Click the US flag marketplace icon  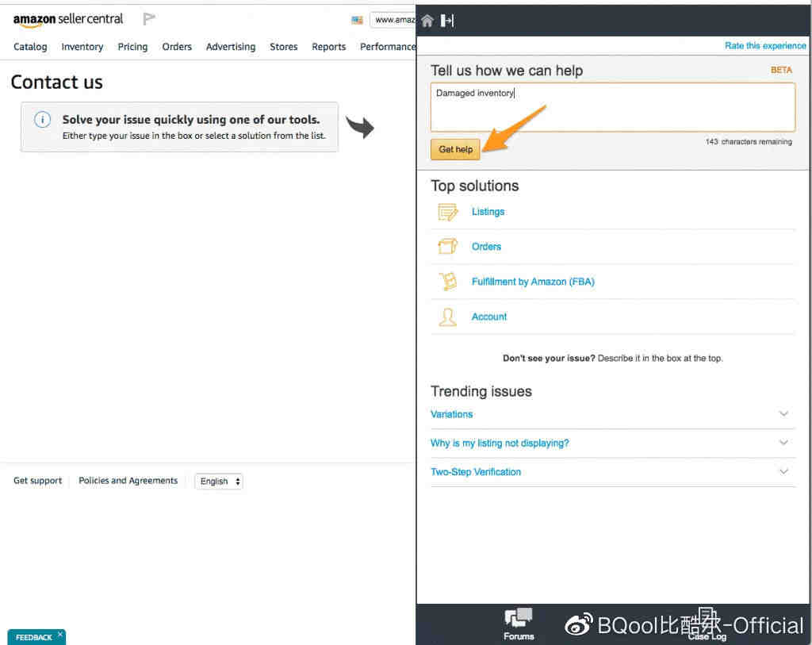pos(357,20)
